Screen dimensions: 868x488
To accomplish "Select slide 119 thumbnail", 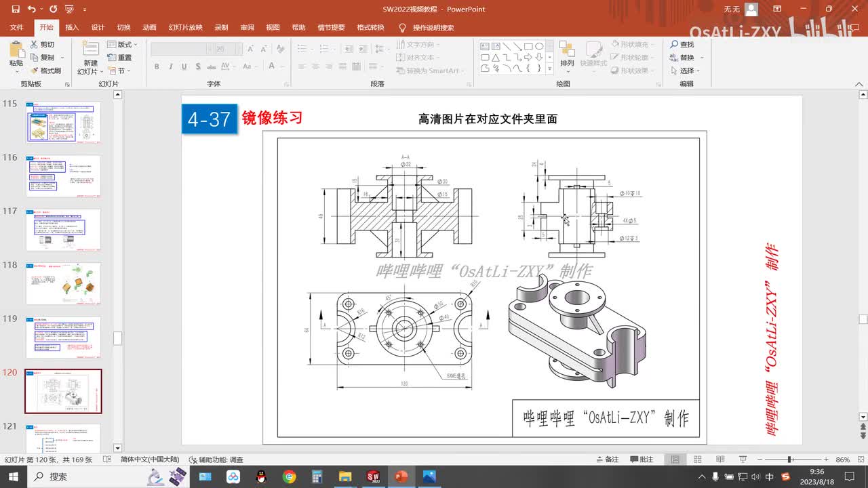I will 63,337.
